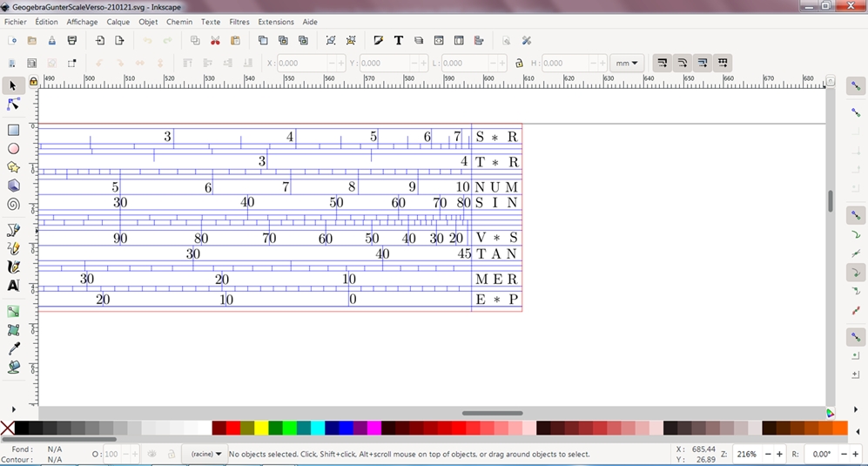
Task: Click zoom plus button beside 216%
Action: point(779,454)
